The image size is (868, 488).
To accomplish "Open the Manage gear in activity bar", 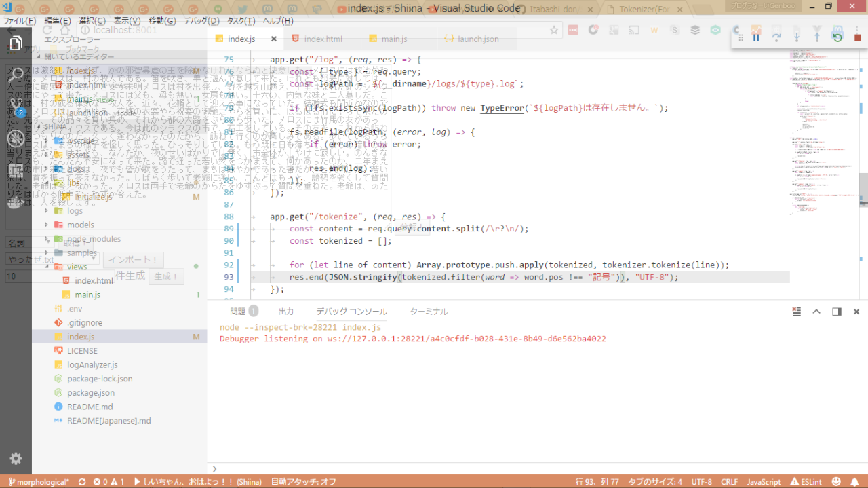I will click(x=16, y=459).
